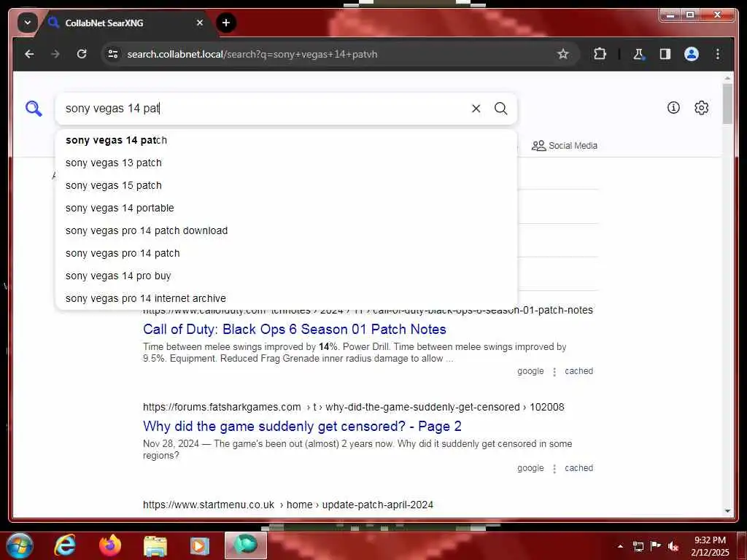Submit search with magnifier button
The width and height of the screenshot is (747, 560).
pyautogui.click(x=500, y=109)
